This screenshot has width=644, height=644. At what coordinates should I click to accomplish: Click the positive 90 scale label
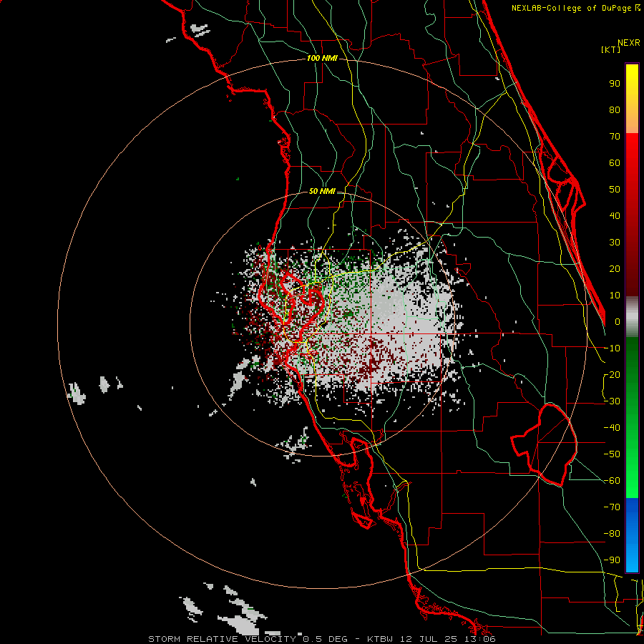click(x=615, y=84)
